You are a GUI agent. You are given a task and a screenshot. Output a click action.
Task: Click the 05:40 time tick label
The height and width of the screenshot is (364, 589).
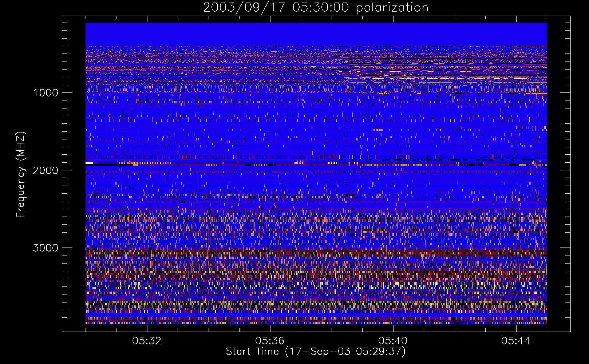393,341
